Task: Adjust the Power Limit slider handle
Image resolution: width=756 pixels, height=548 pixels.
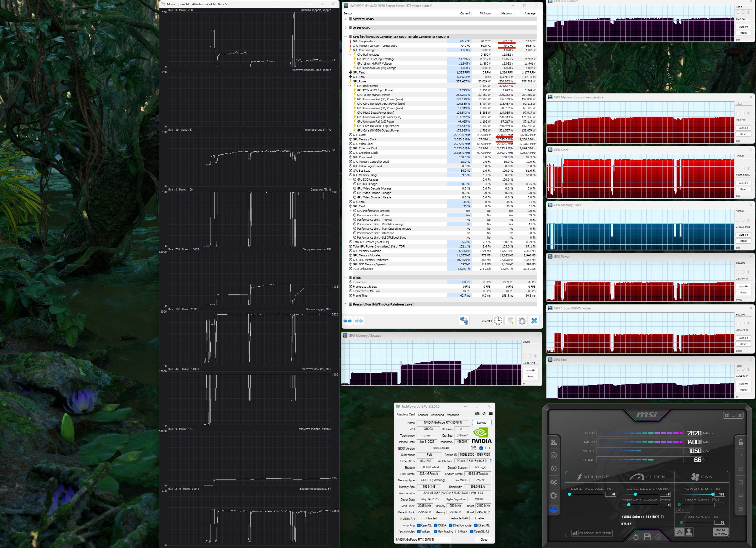Action: pos(713,494)
